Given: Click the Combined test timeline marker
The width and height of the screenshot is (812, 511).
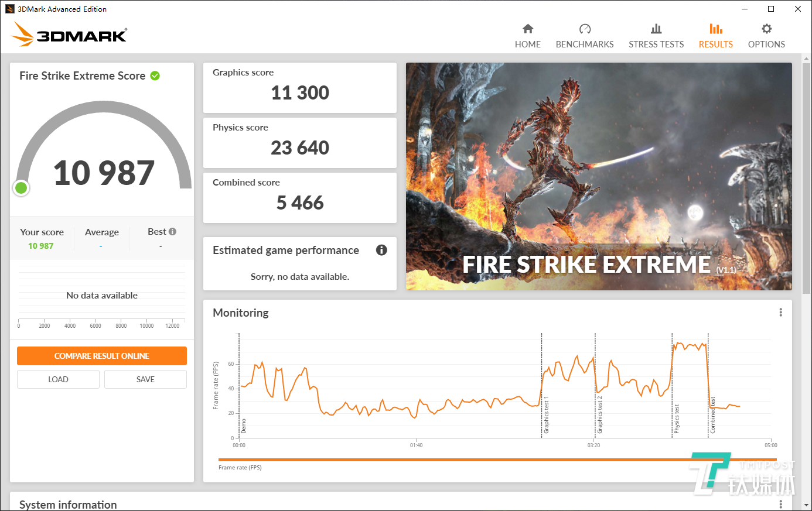Looking at the screenshot, I should (713, 416).
